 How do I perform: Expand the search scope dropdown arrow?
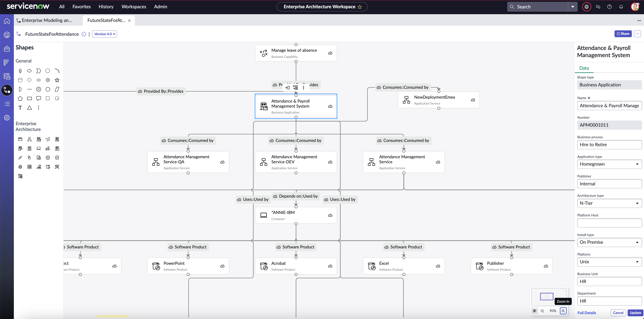coord(573,7)
